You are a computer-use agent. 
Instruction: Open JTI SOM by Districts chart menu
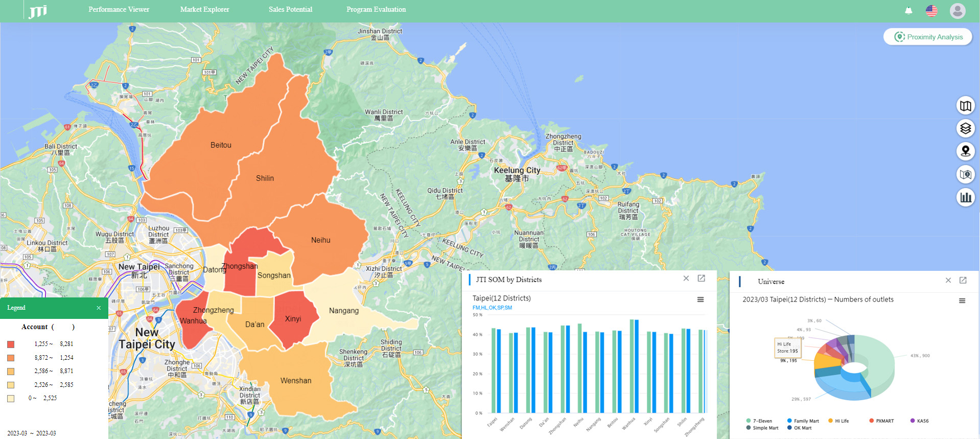(x=701, y=299)
